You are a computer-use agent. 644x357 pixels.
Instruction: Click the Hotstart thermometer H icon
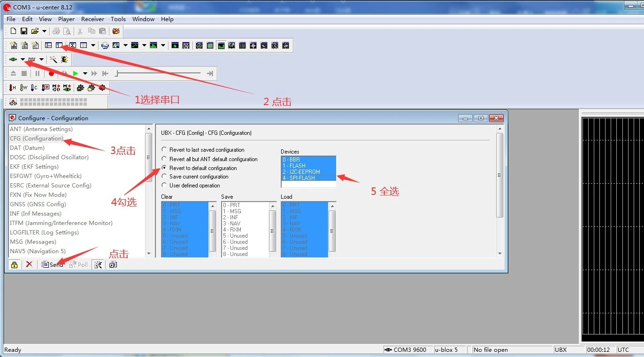13,88
